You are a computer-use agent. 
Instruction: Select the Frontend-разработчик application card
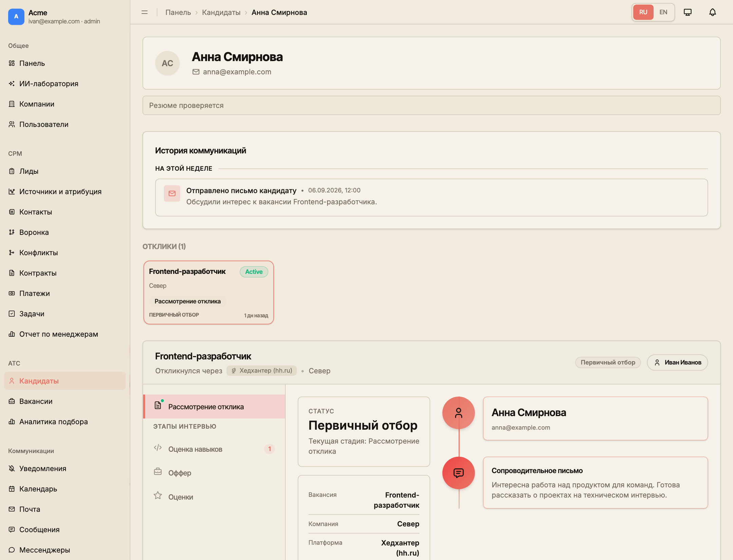[208, 292]
